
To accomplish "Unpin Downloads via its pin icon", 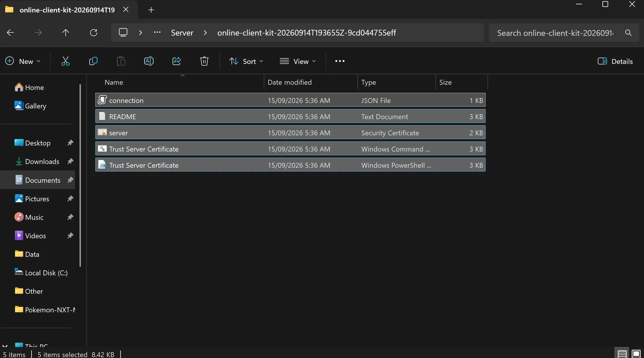I will tap(70, 161).
